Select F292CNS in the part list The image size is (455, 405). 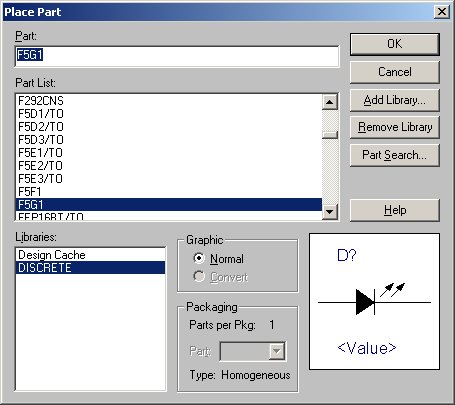pyautogui.click(x=169, y=101)
